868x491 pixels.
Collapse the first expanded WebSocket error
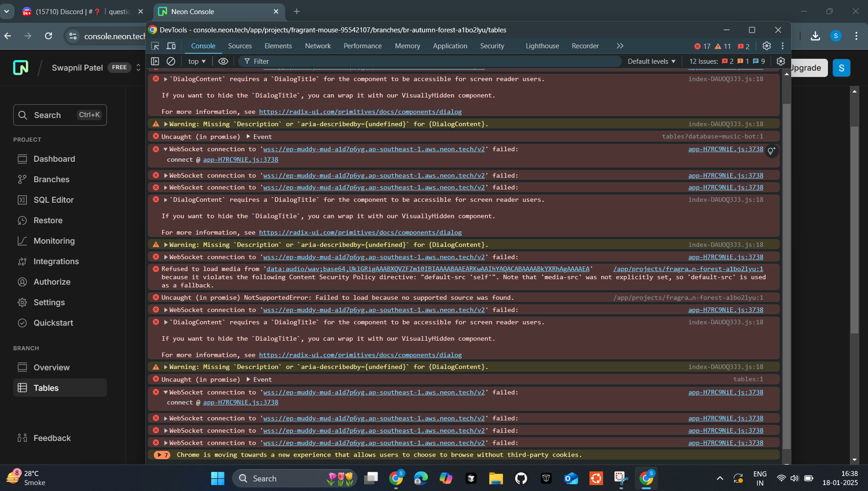166,149
